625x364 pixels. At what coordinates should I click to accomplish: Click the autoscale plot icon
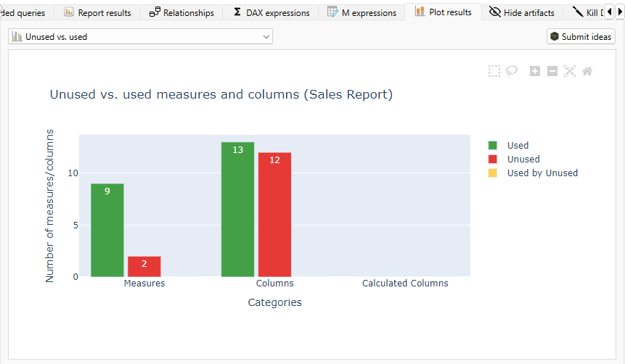tap(570, 71)
